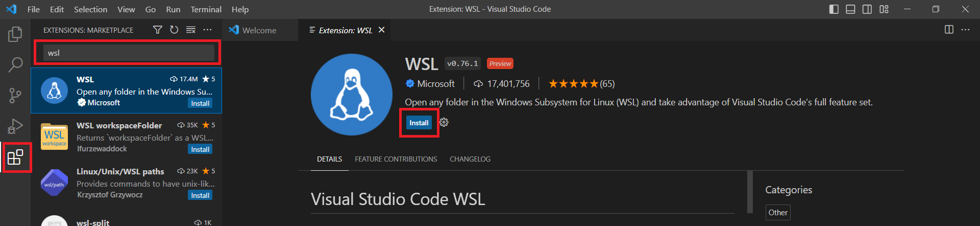Toggle the bottom panel layout icon
The image size is (980, 226).
tap(850, 9)
